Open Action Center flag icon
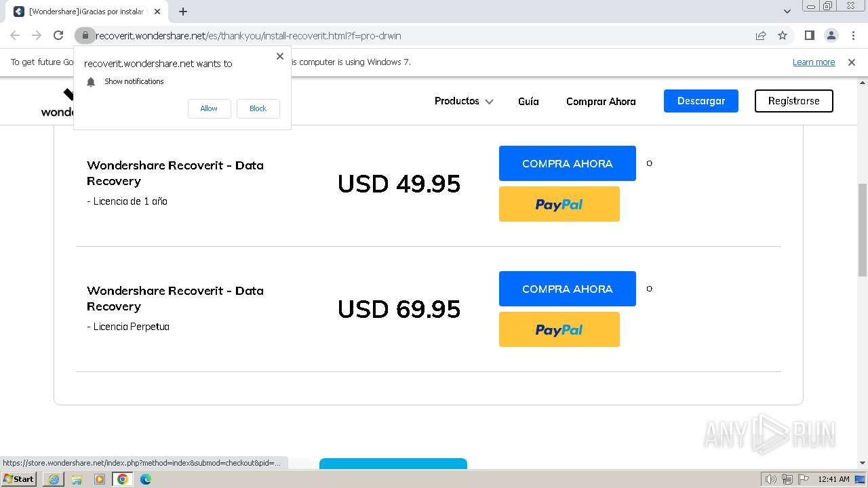868x488 pixels. click(x=804, y=479)
